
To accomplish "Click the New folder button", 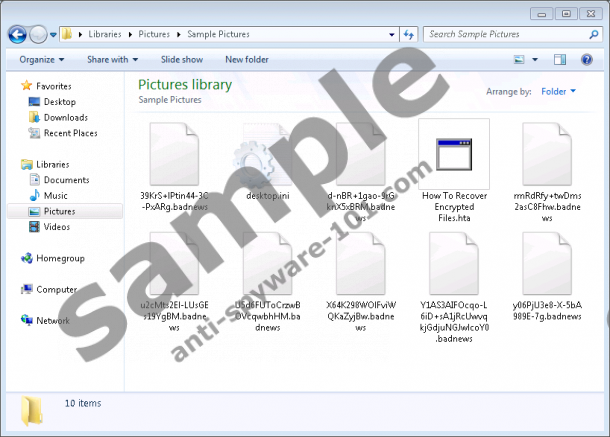I will pyautogui.click(x=246, y=60).
